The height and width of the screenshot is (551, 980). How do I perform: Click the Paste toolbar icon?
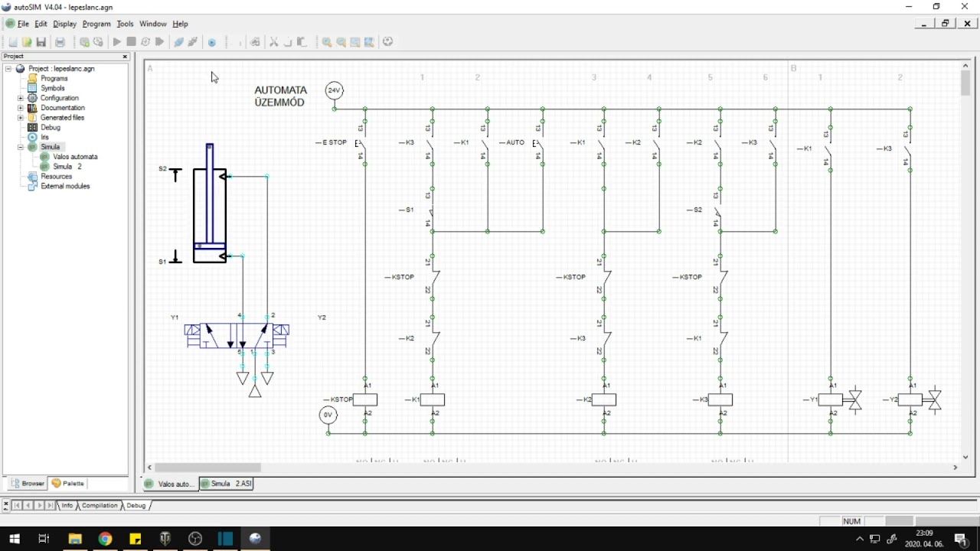pyautogui.click(x=302, y=42)
